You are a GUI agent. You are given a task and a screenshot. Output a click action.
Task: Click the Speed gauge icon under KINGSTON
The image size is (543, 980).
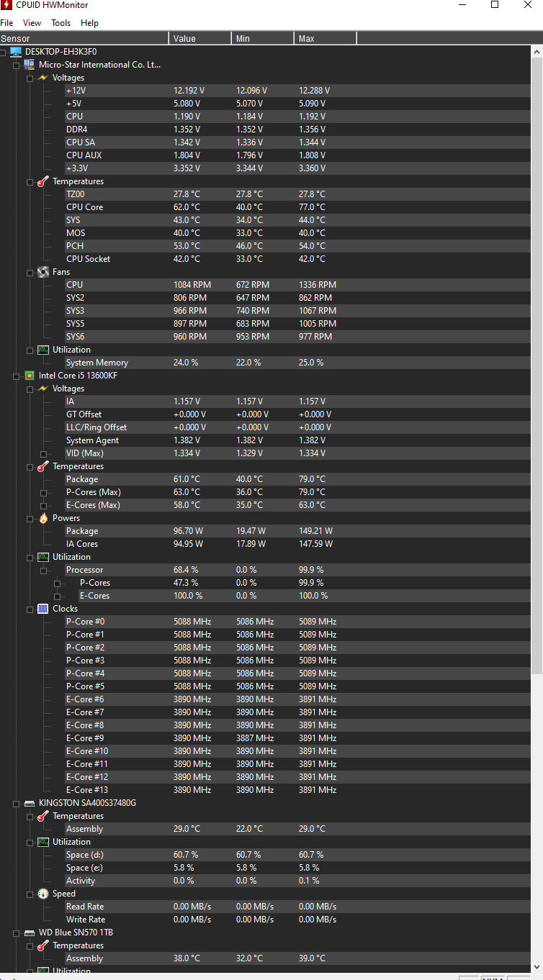(x=43, y=894)
